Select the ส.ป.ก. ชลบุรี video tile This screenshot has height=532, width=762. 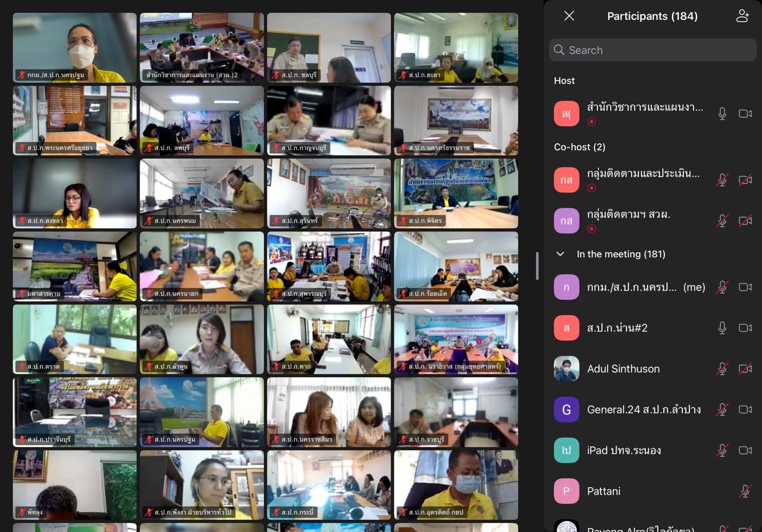[329, 48]
